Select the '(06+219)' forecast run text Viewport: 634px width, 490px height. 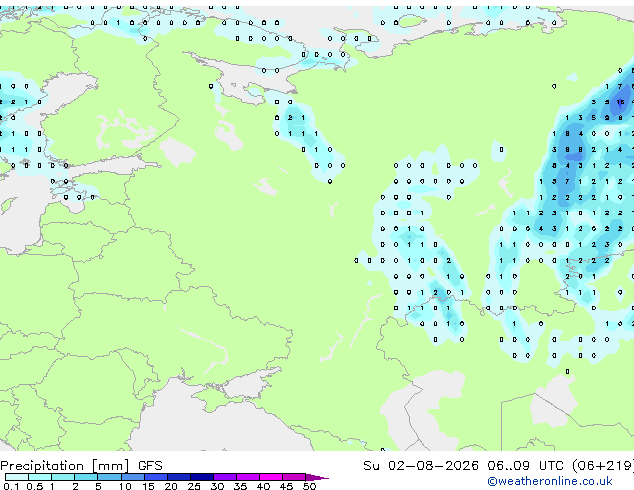pyautogui.click(x=603, y=466)
